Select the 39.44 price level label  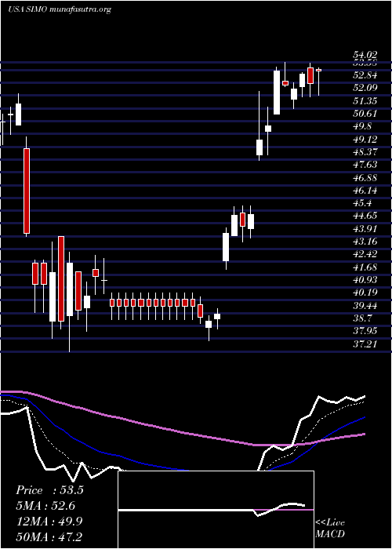coord(365,306)
